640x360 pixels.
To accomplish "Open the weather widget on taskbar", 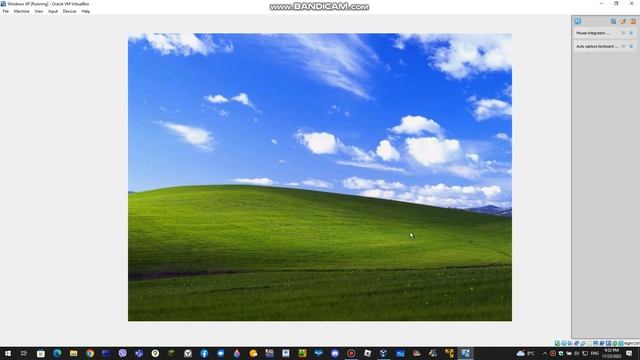I will pyautogui.click(x=526, y=353).
